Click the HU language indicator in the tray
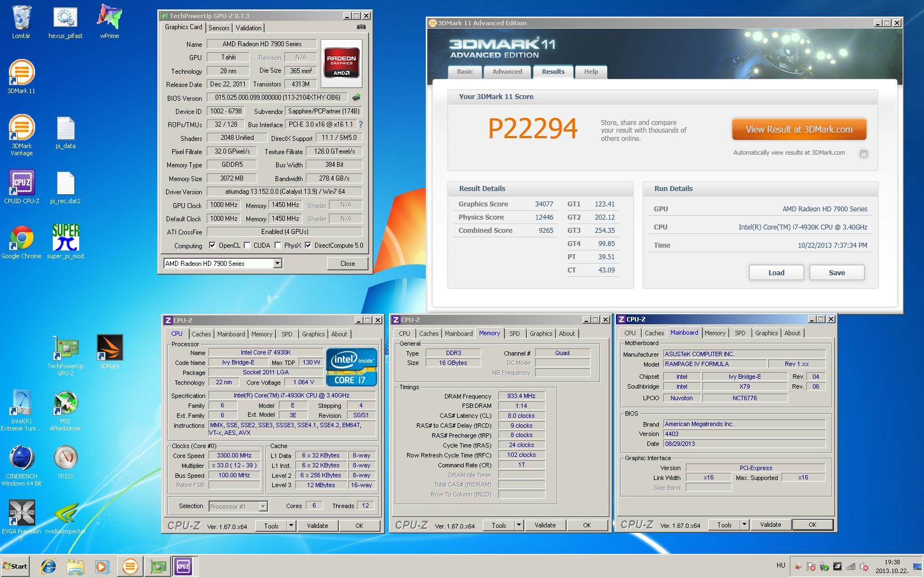Screen dimensions: 924x578 [x=780, y=565]
